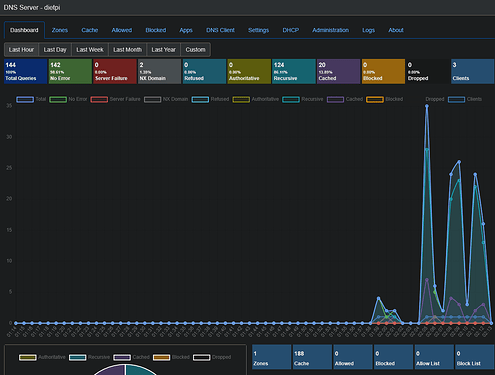The width and height of the screenshot is (495, 375).
Task: Click the Allowed count tile
Action: pyautogui.click(x=353, y=357)
